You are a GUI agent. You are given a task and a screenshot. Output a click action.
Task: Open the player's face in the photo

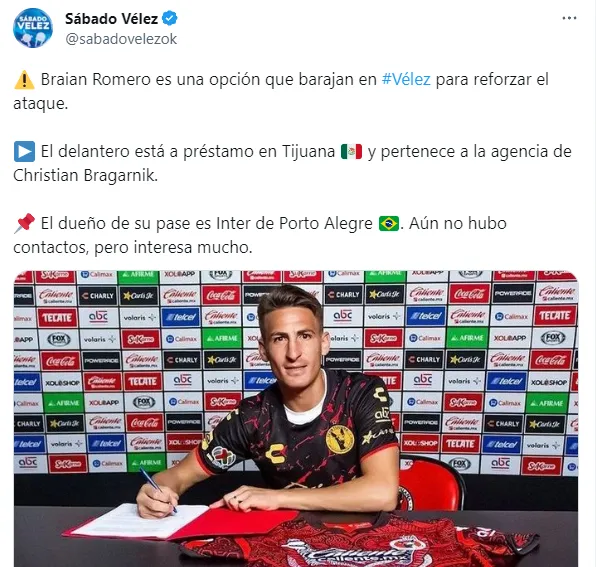[292, 336]
